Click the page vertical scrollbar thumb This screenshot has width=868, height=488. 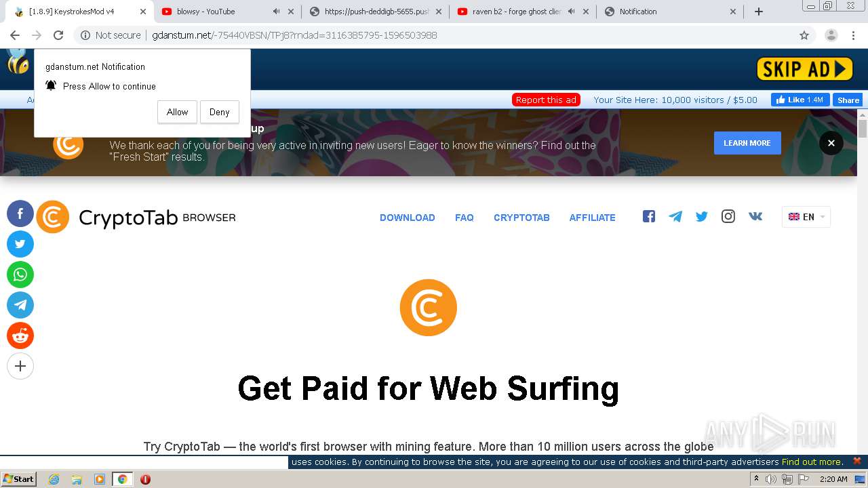click(863, 129)
